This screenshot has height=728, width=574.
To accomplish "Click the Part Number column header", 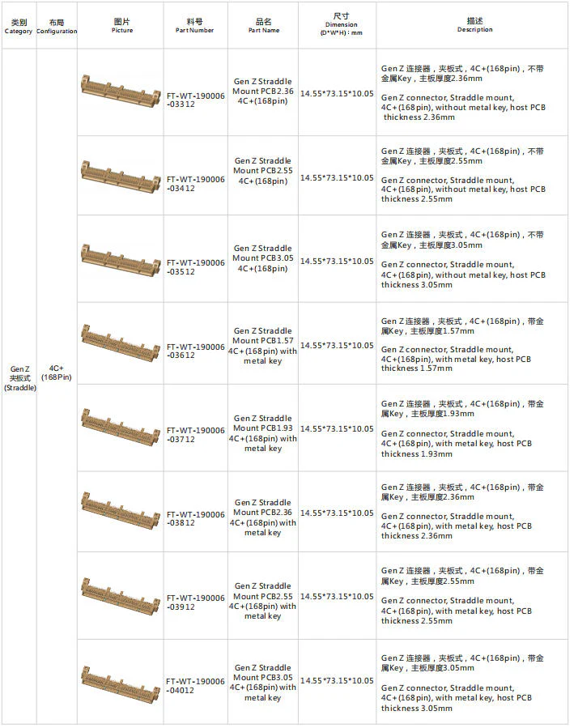I will tap(194, 26).
